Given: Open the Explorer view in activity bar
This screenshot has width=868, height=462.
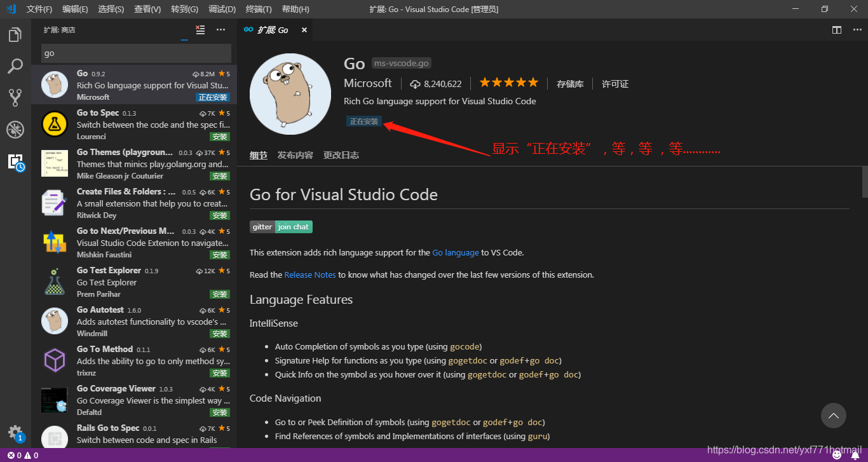Looking at the screenshot, I should click(x=15, y=35).
